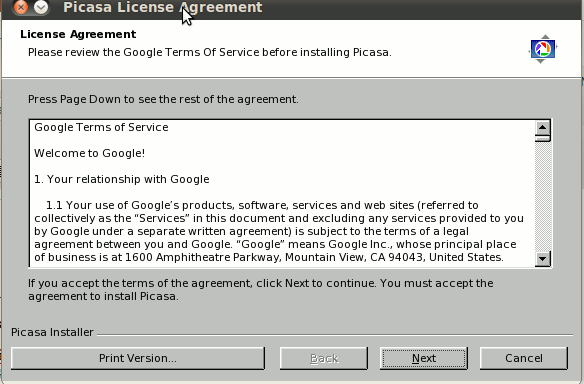
Task: Click the 'Welcome to Google!' line
Action: click(x=89, y=153)
